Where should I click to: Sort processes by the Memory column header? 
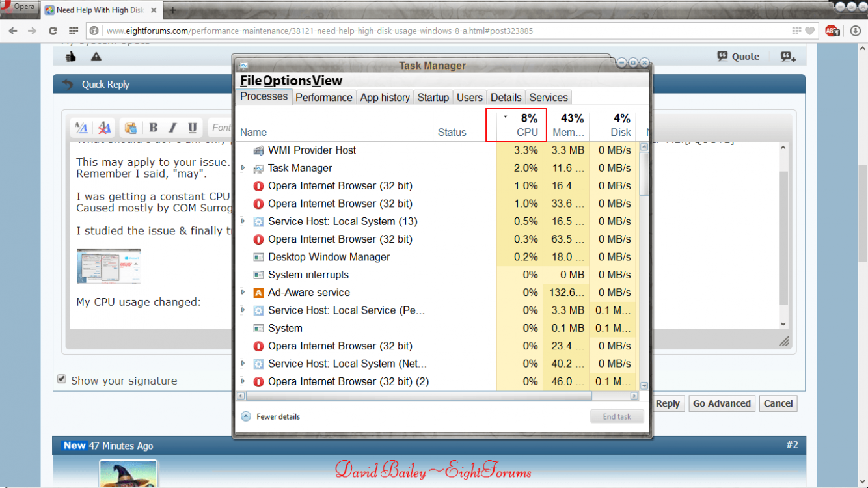click(x=567, y=125)
